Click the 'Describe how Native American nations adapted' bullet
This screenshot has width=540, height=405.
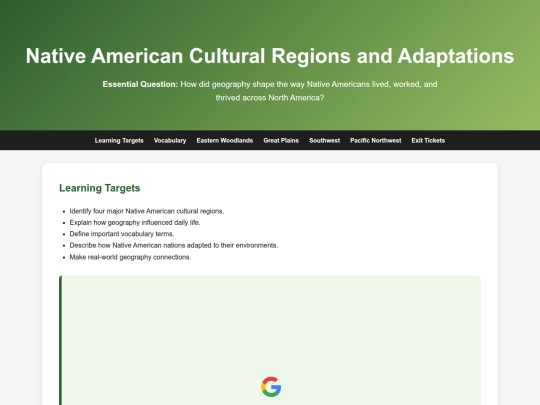click(174, 246)
